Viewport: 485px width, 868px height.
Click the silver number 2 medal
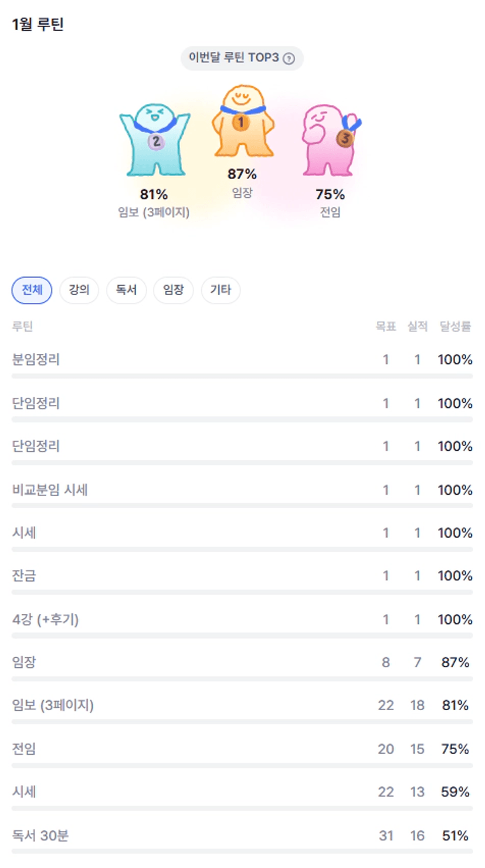coord(156,141)
